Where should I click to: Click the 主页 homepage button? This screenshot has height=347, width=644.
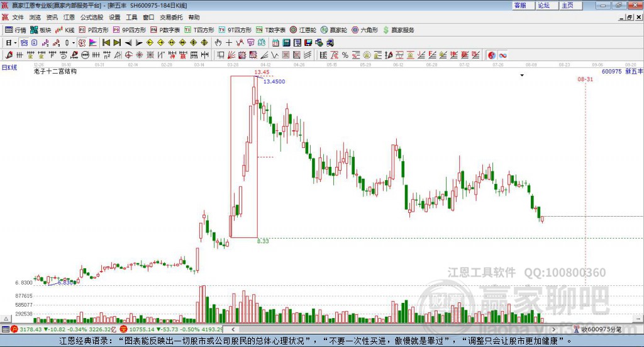[571, 5]
